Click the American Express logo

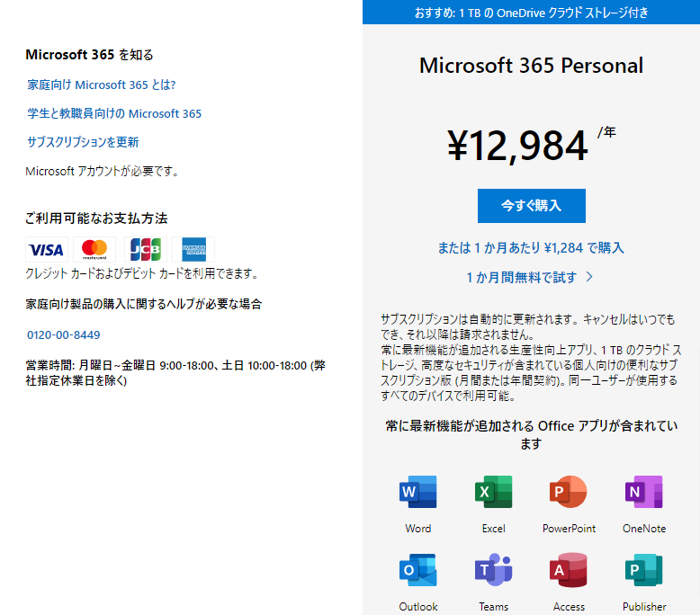(x=193, y=249)
